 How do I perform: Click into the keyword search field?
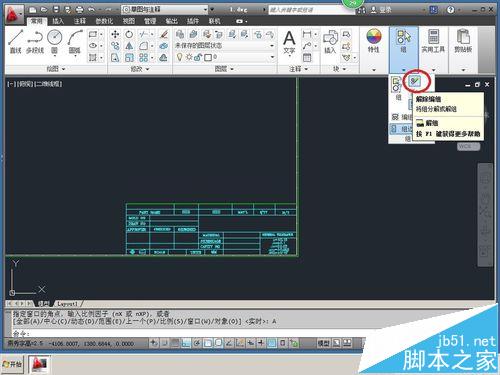(x=309, y=10)
